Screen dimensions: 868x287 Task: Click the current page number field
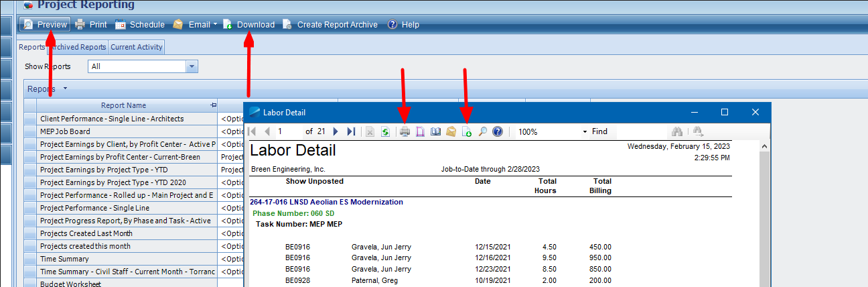point(288,131)
